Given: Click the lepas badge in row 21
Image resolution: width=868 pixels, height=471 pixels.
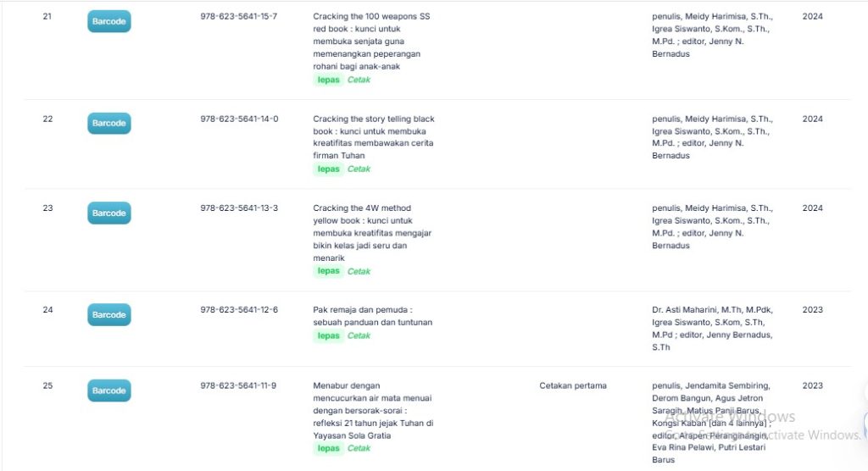Looking at the screenshot, I should [328, 80].
